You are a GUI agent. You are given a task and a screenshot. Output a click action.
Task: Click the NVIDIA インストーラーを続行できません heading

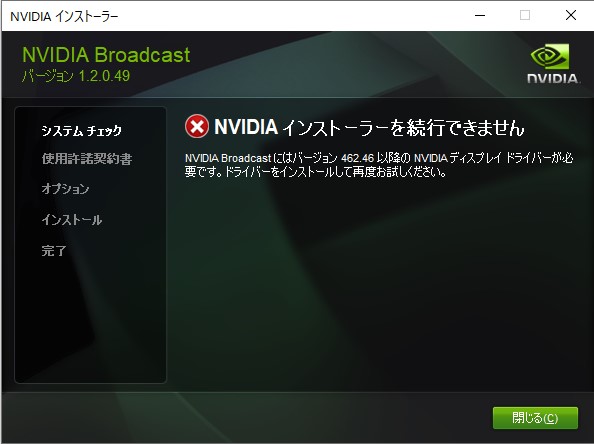(x=369, y=127)
